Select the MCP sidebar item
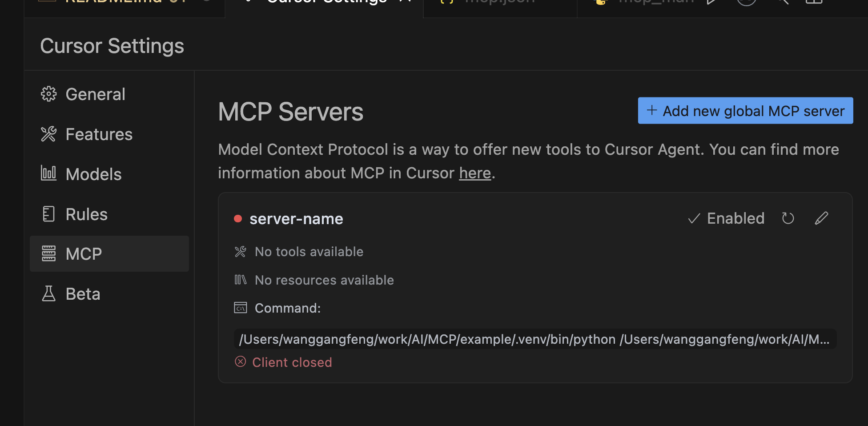Image resolution: width=868 pixels, height=426 pixels. (109, 254)
